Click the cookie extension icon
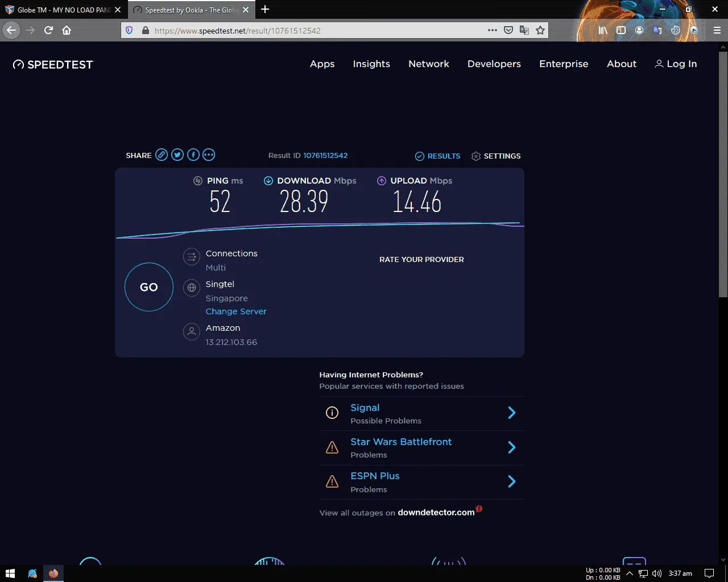Viewport: 728px width, 582px height. pyautogui.click(x=676, y=30)
